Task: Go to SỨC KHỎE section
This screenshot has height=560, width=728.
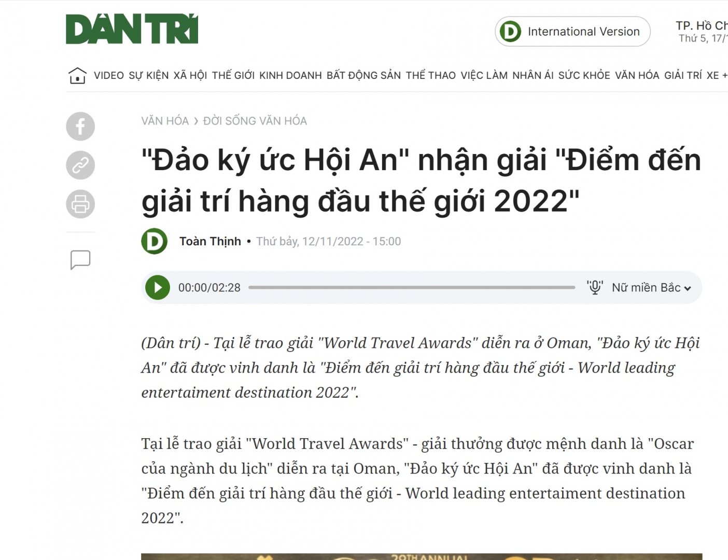Action: coord(584,76)
